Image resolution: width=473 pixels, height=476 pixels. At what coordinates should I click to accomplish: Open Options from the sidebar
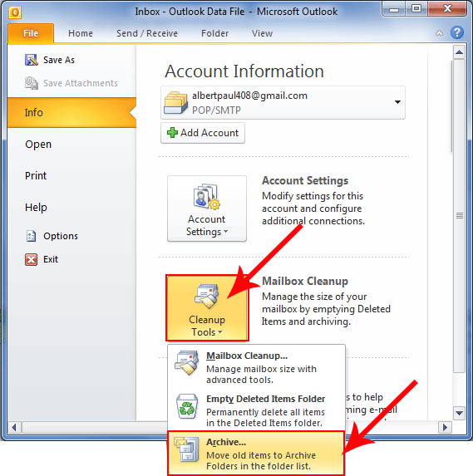click(52, 236)
